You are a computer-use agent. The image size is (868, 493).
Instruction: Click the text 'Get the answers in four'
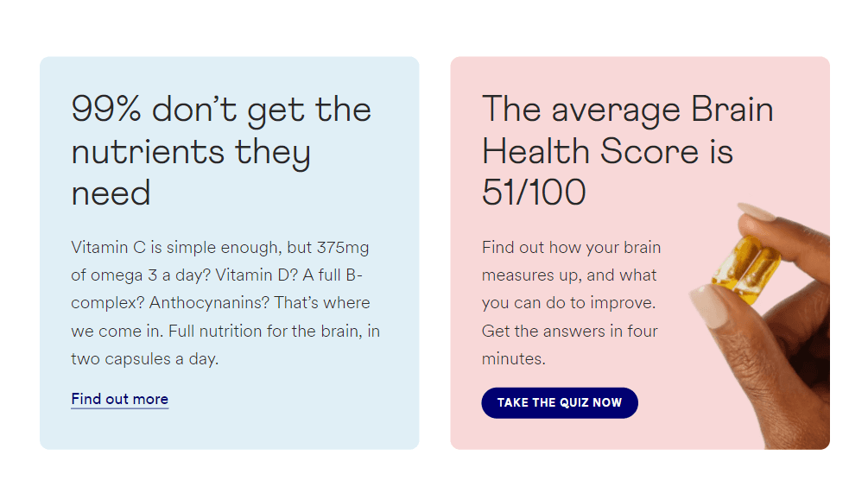(570, 331)
